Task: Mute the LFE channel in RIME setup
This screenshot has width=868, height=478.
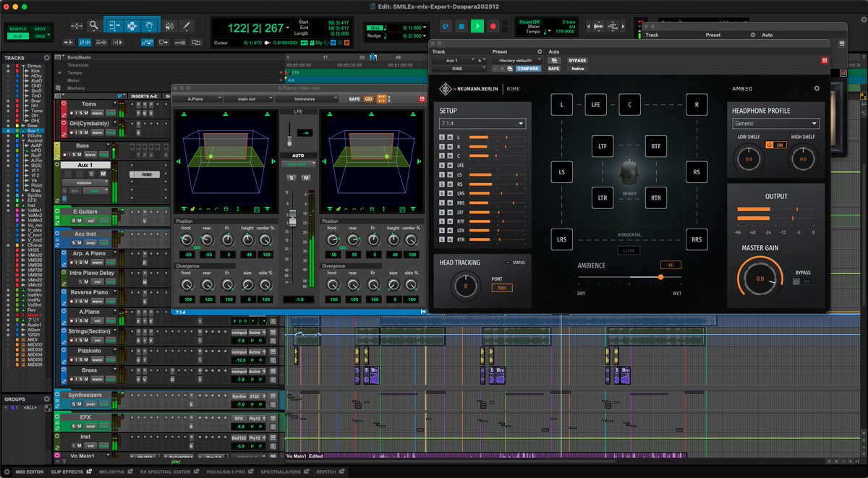Action: [450, 166]
